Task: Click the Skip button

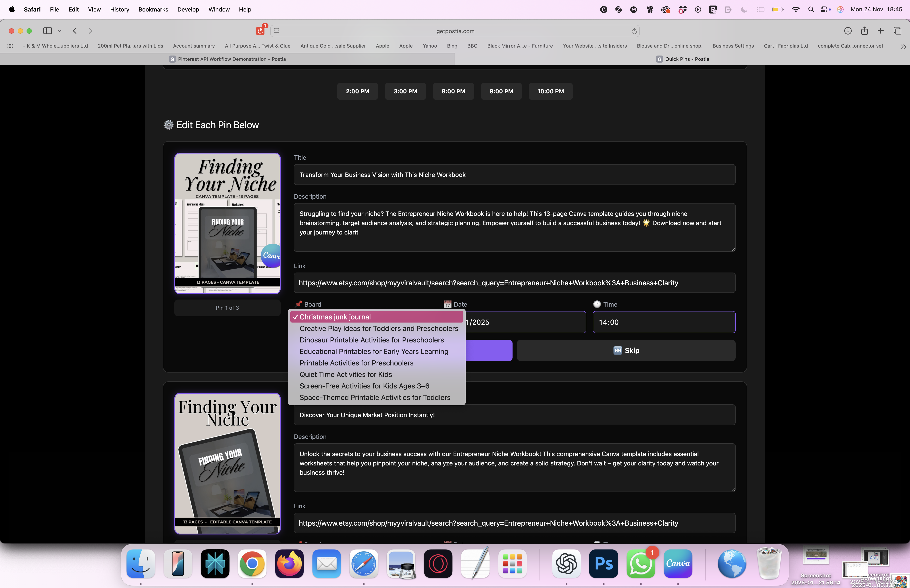Action: point(626,350)
